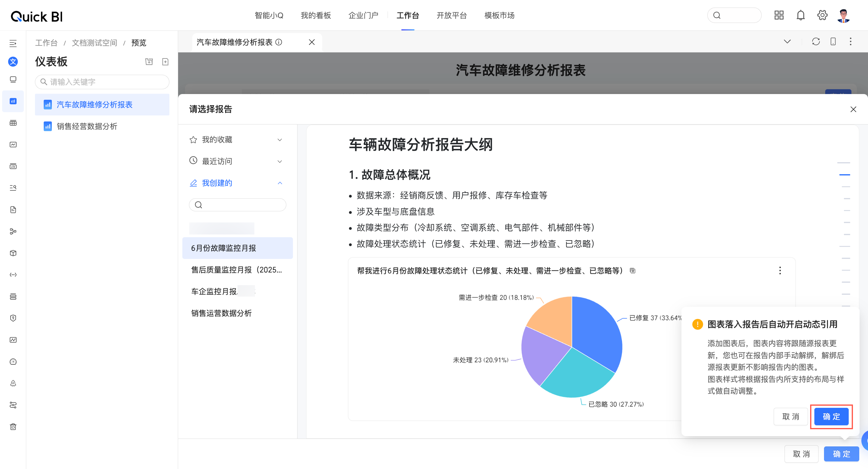
Task: Cancel the dynamic reference popup
Action: [x=791, y=417]
